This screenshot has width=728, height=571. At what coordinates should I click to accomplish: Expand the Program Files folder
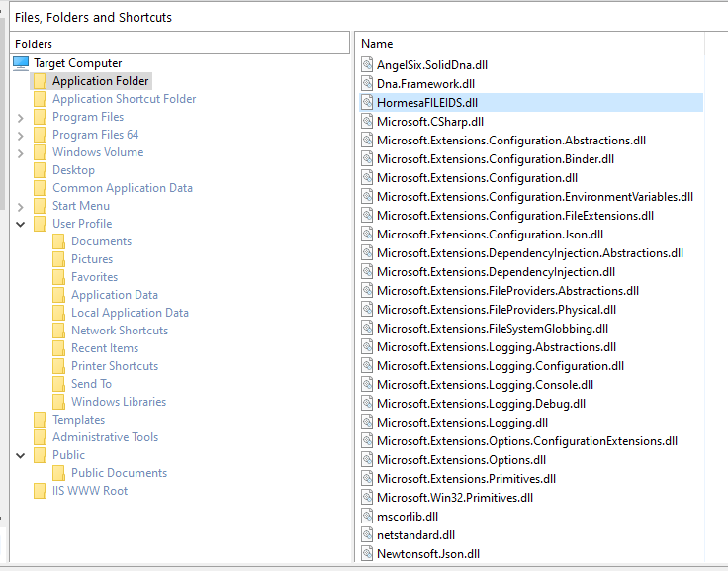tap(21, 118)
